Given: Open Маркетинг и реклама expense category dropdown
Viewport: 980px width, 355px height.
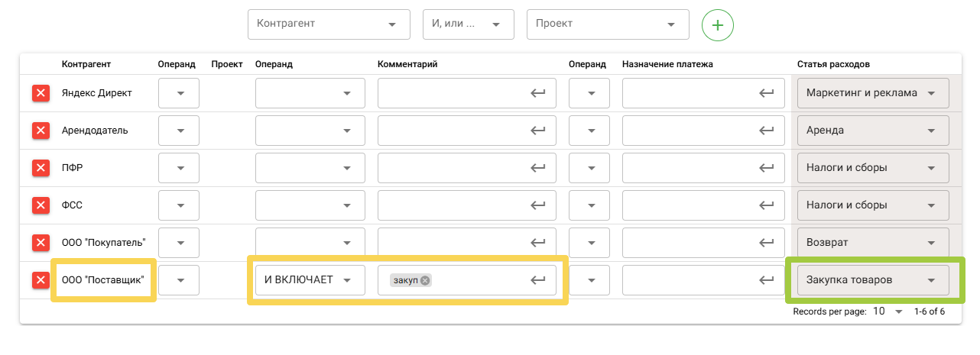Looking at the screenshot, I should pyautogui.click(x=873, y=93).
